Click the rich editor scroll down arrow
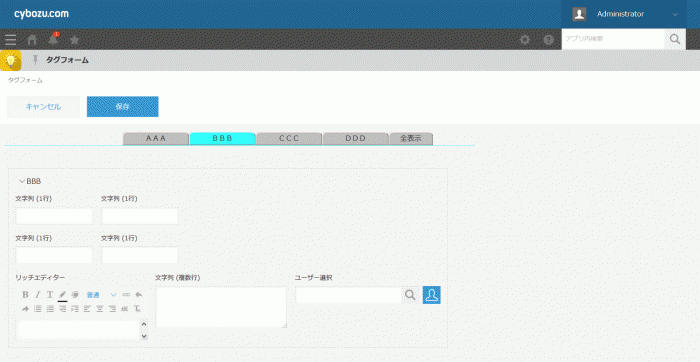This screenshot has width=700, height=362. coord(144,336)
